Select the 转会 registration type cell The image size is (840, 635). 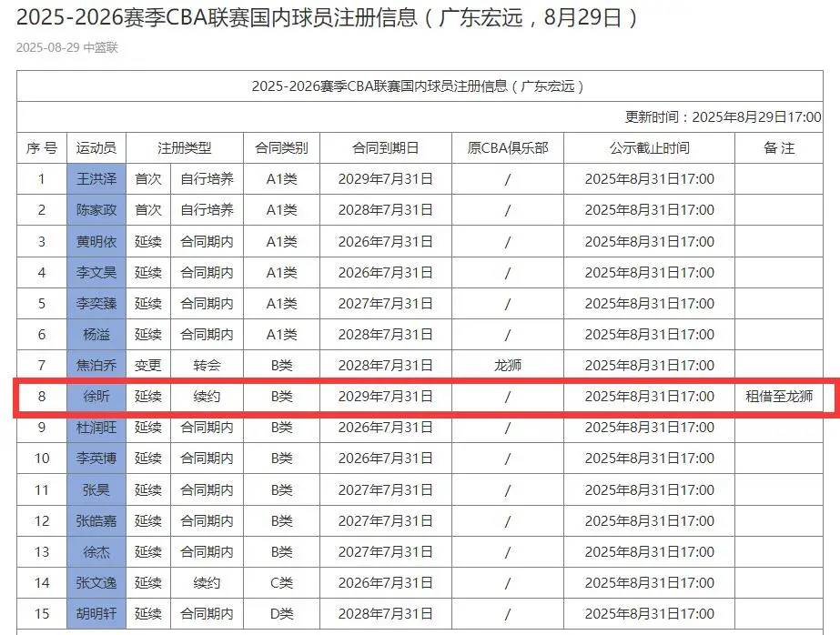207,366
